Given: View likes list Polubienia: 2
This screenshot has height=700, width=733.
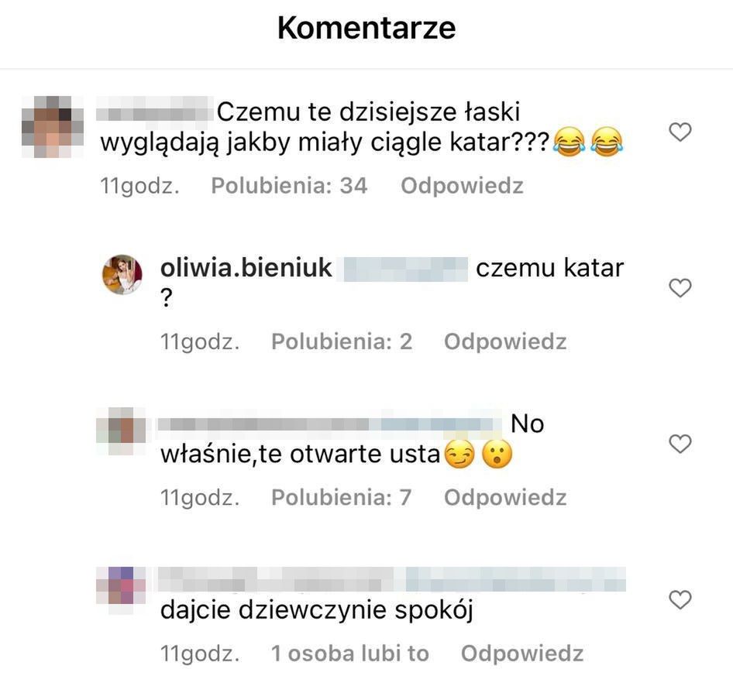Looking at the screenshot, I should point(342,341).
